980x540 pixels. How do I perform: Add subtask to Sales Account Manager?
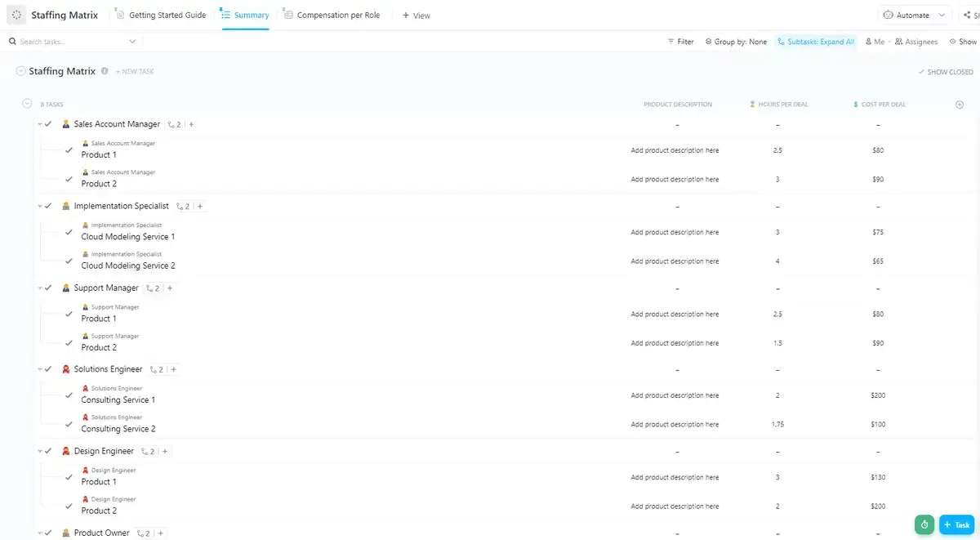191,124
